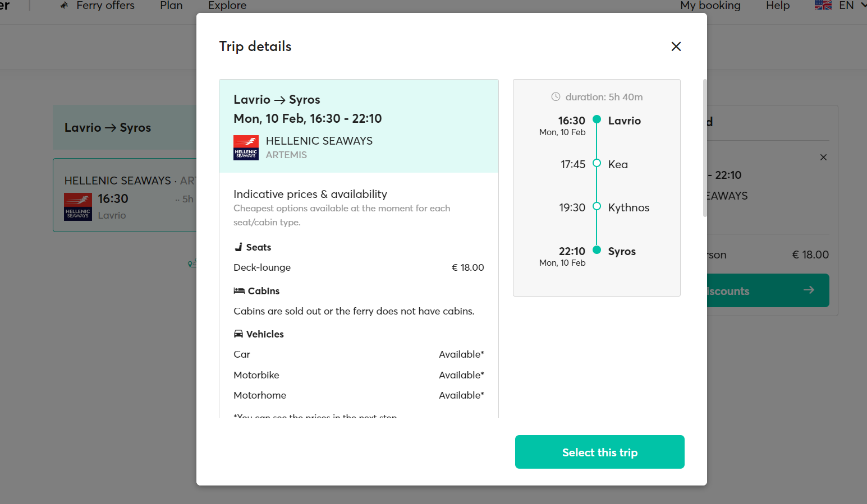Click the Vehicles car icon

tap(238, 334)
